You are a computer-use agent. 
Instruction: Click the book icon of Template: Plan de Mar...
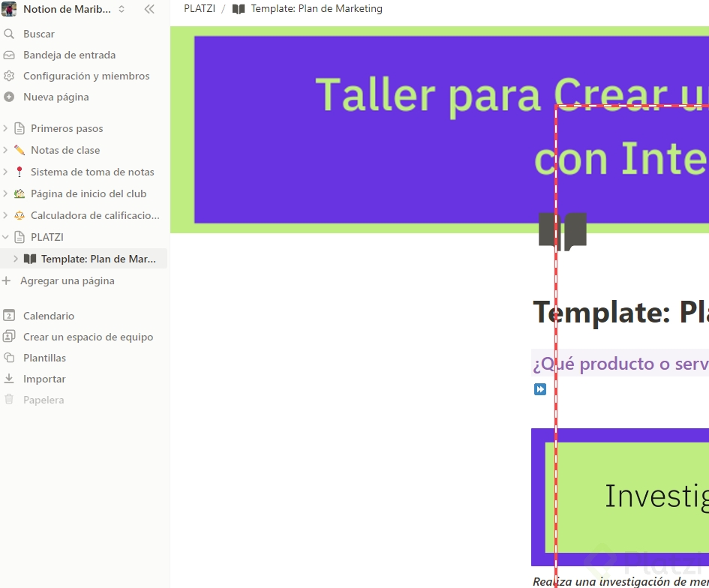pyautogui.click(x=30, y=259)
